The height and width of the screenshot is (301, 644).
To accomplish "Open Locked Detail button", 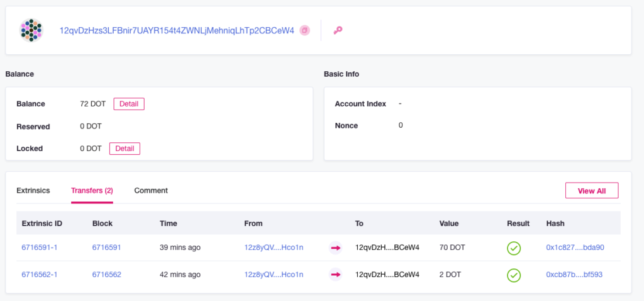I will point(125,149).
